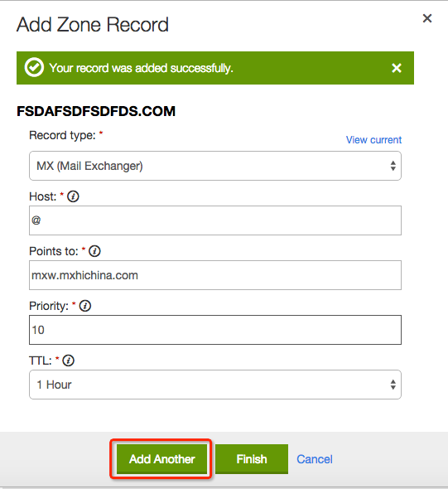The image size is (448, 489).
Task: Click the TTL field label text
Action: [x=41, y=361]
